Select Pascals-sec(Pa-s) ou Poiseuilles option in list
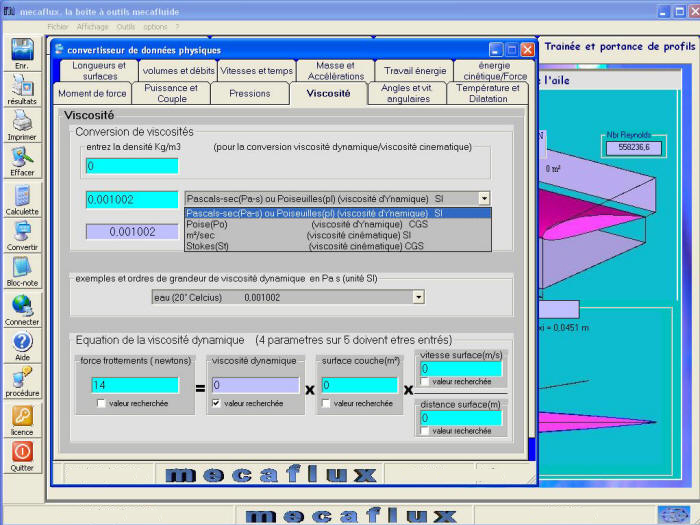 pos(338,213)
